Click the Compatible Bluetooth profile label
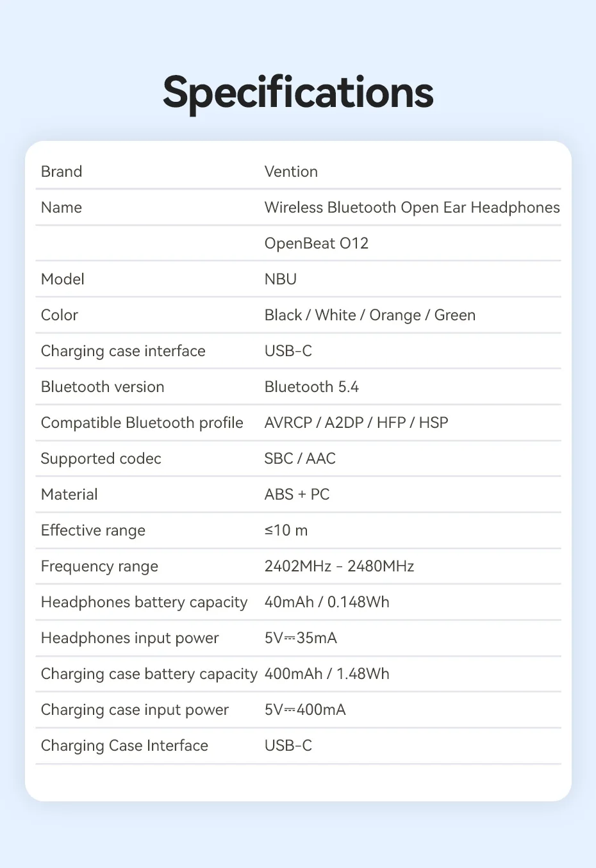Screen dimensions: 596x868 tap(142, 423)
